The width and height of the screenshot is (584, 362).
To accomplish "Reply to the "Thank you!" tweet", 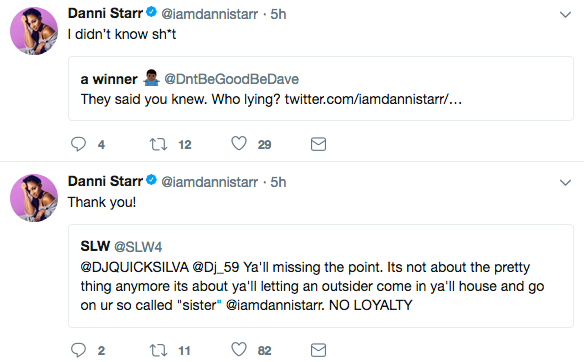I will point(79,350).
